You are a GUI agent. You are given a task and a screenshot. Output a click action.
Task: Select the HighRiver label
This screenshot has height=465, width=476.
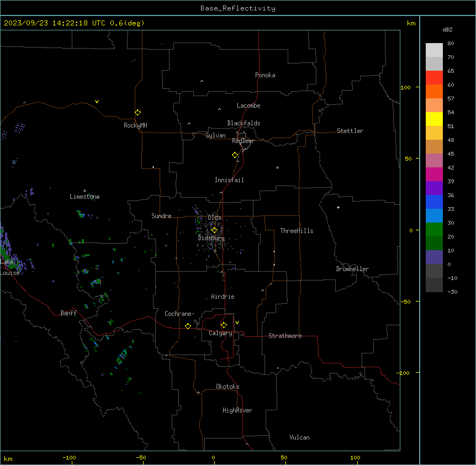click(x=237, y=410)
